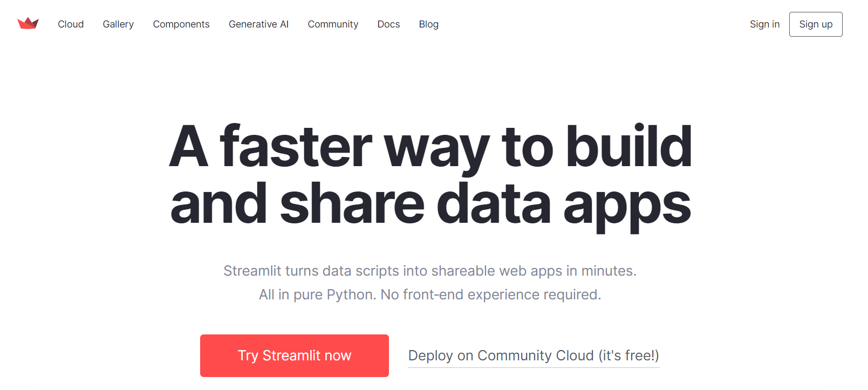Screen dimensions: 868x390
Task: Go to the Gallery page
Action: 118,24
